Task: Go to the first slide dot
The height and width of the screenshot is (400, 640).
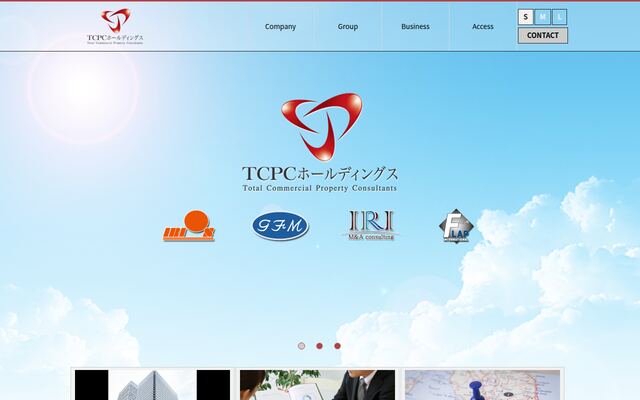Action: click(301, 346)
